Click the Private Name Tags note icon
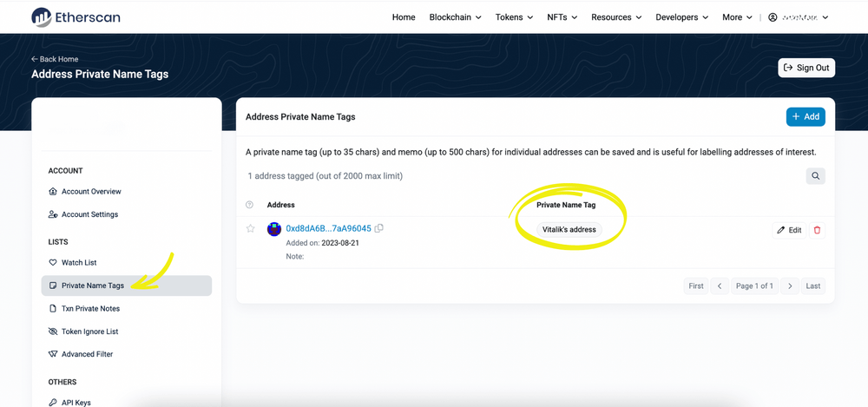Image resolution: width=868 pixels, height=407 pixels. click(x=53, y=286)
